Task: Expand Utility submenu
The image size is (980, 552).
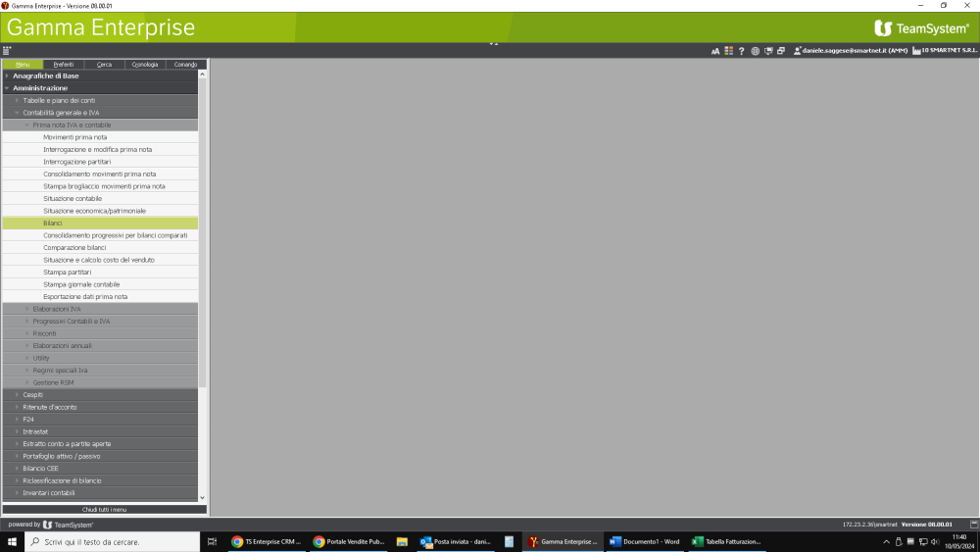Action: (x=100, y=358)
